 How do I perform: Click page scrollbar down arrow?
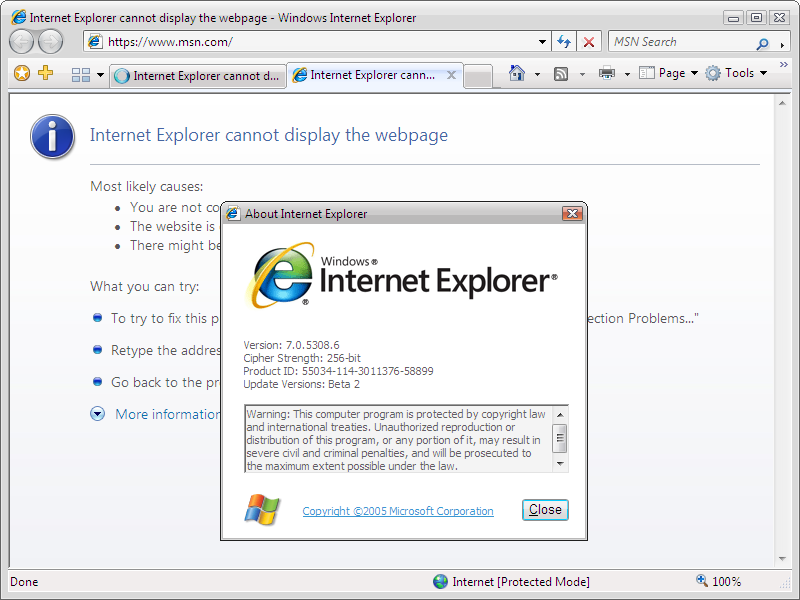(782, 559)
